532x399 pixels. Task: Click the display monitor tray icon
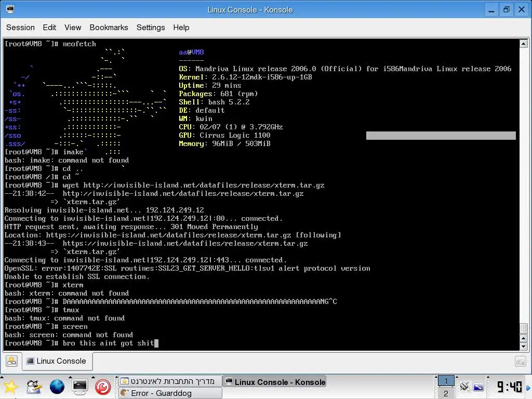(x=478, y=387)
